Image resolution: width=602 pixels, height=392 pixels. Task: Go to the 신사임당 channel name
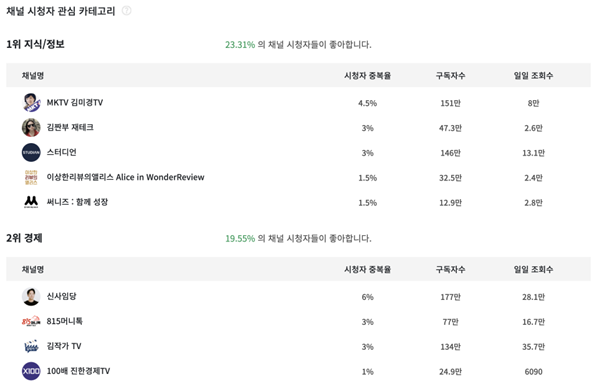coord(61,296)
